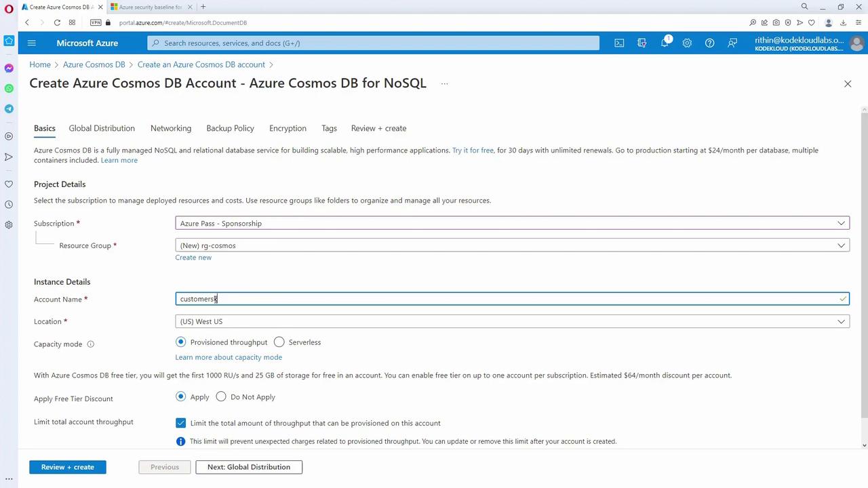Focus the Azure search resources box
The image size is (868, 488).
click(x=373, y=43)
